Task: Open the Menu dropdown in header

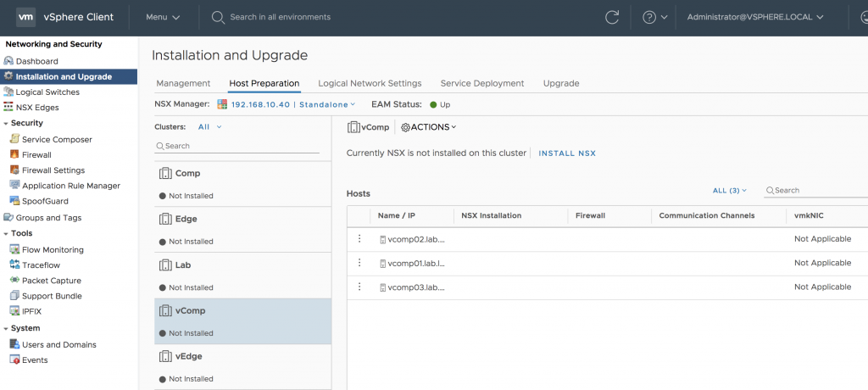Action: click(163, 17)
